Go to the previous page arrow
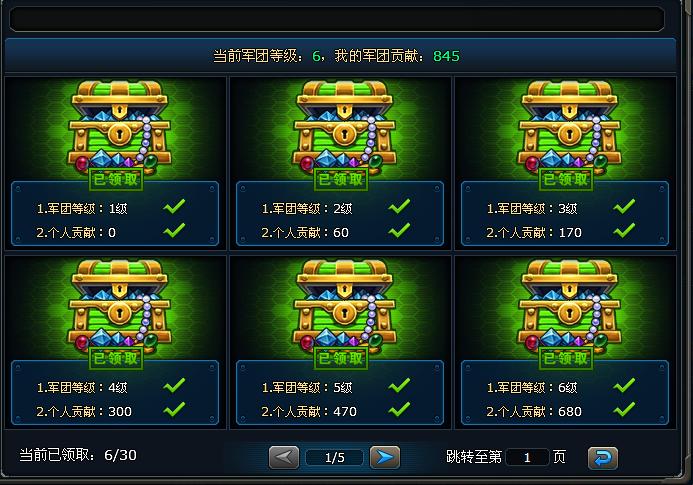The width and height of the screenshot is (693, 485). [x=284, y=457]
